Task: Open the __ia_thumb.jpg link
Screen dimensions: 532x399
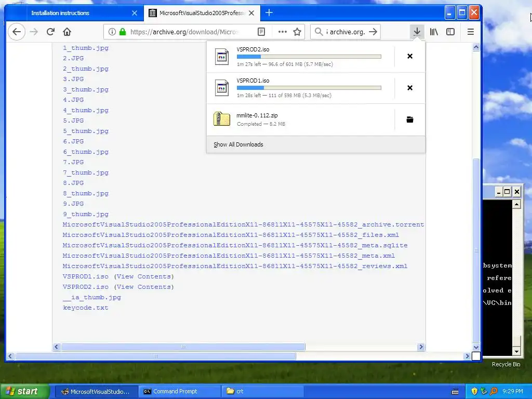Action: click(92, 297)
